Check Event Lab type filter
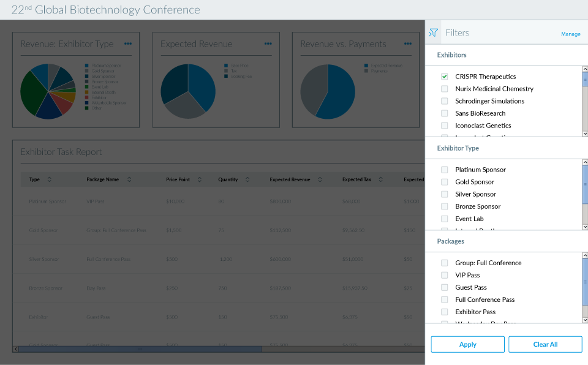The width and height of the screenshot is (588, 365). tap(445, 219)
